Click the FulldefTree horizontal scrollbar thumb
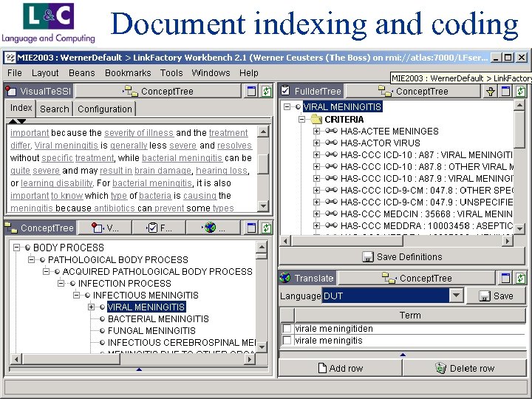 tap(347, 241)
